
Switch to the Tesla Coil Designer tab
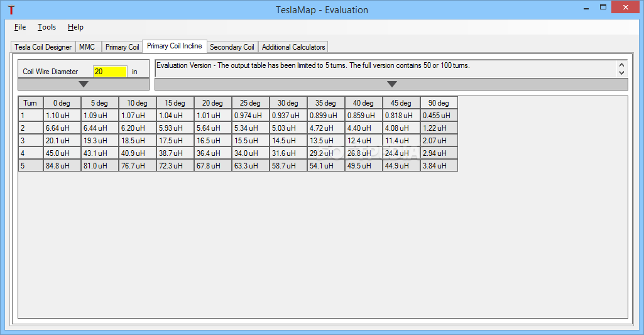point(43,47)
